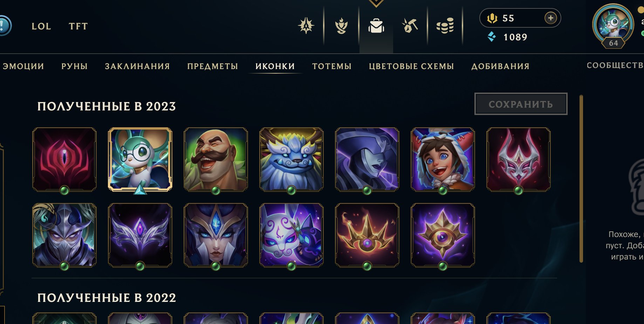Click the vertical scrollbar of icon list
The width and height of the screenshot is (644, 324).
click(x=581, y=179)
